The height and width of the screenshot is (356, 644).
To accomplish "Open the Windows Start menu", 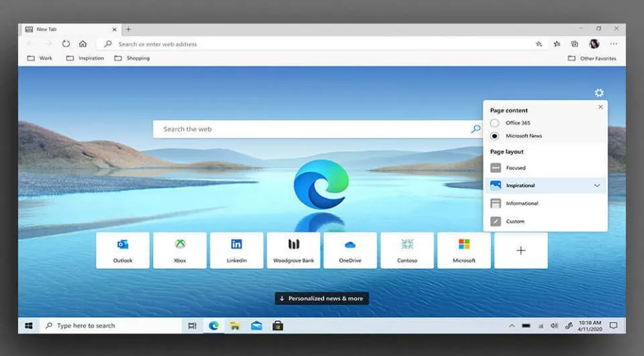I will [28, 326].
